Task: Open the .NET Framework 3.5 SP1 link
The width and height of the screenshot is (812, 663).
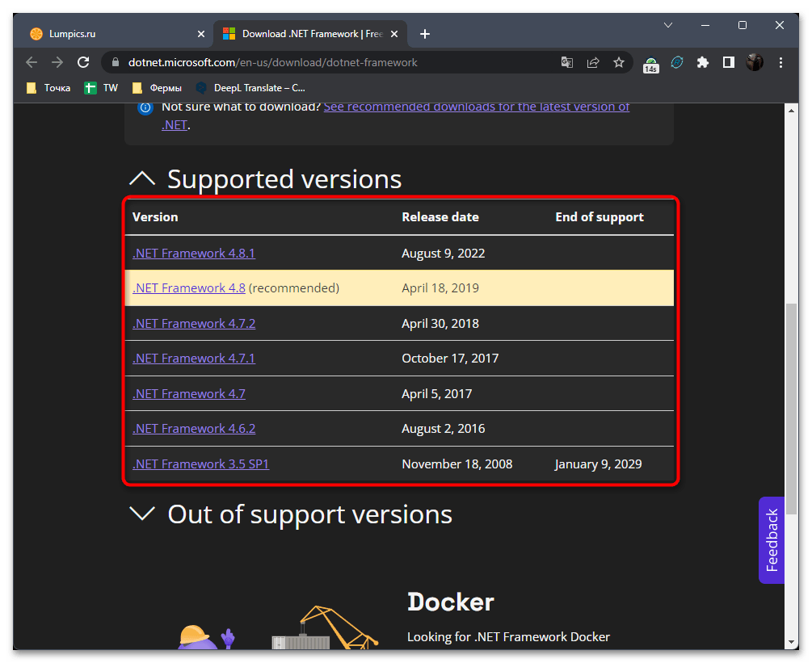Action: click(x=200, y=464)
